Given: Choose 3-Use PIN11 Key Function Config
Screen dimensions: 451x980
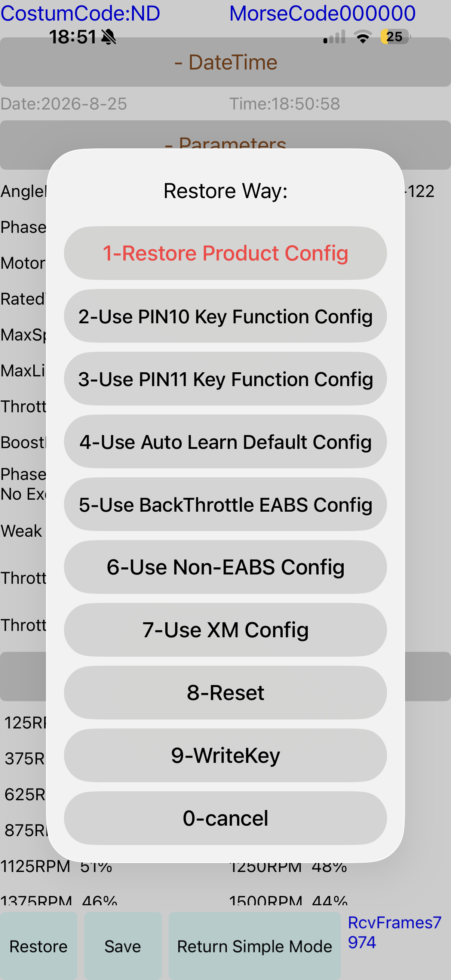Looking at the screenshot, I should tap(225, 379).
